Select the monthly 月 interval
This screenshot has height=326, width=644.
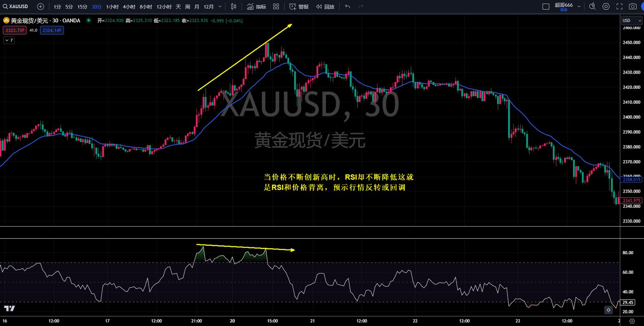[x=197, y=7]
